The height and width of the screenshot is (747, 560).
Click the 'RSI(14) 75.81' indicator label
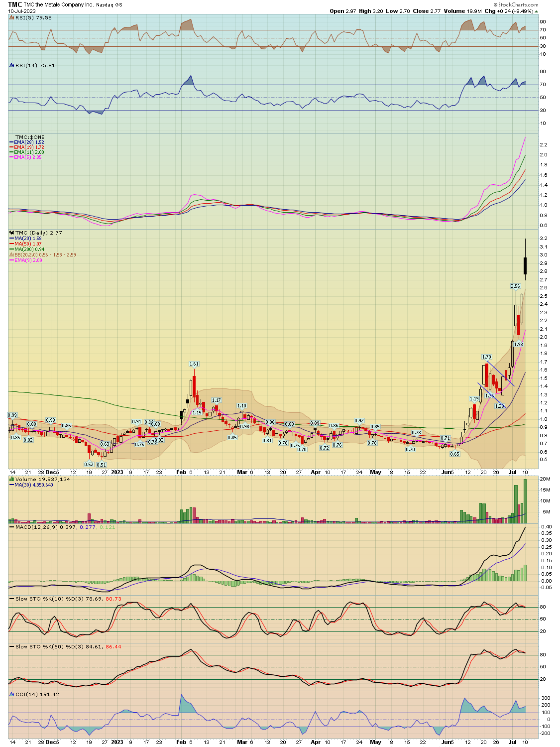pos(35,65)
